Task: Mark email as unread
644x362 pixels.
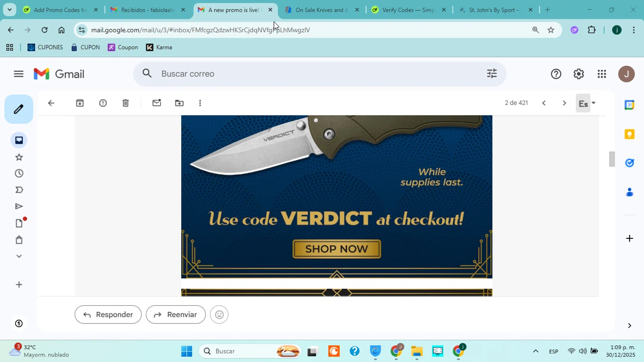Action: point(157,103)
